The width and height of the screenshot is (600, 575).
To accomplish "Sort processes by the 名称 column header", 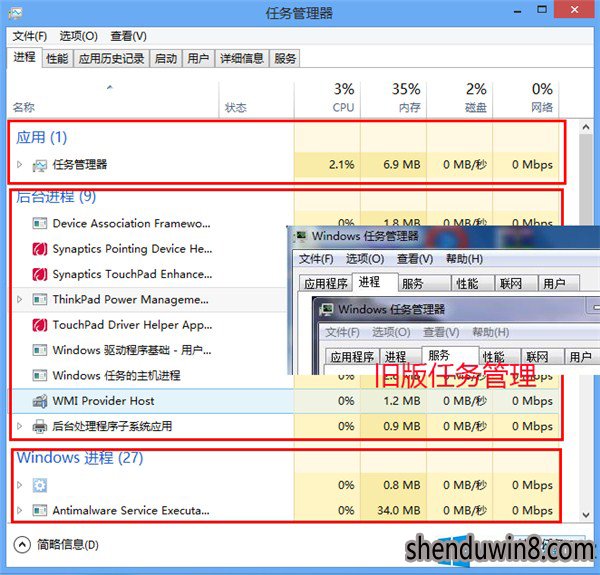I will point(113,99).
